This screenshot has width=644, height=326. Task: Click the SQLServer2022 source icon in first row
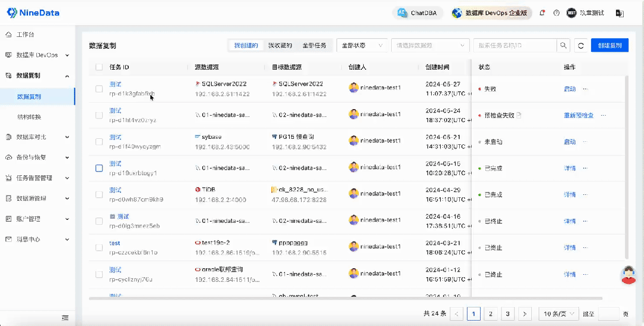tap(197, 84)
